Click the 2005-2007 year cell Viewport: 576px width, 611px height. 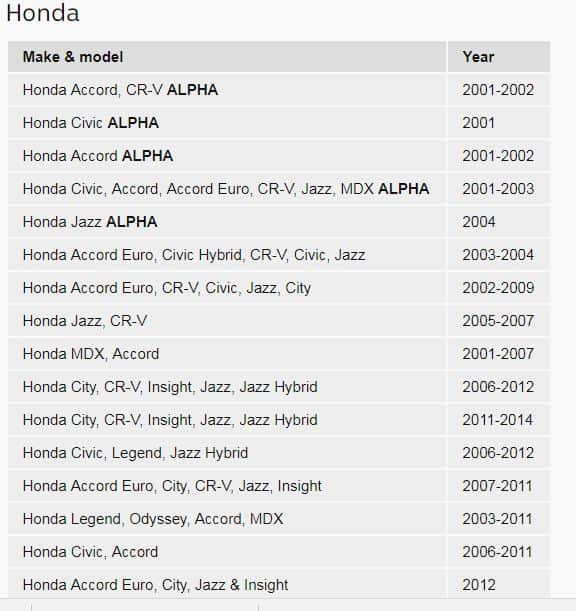click(x=499, y=321)
